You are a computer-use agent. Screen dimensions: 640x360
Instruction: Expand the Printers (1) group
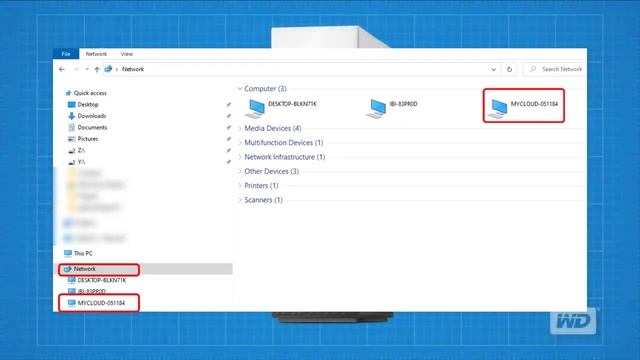(240, 185)
